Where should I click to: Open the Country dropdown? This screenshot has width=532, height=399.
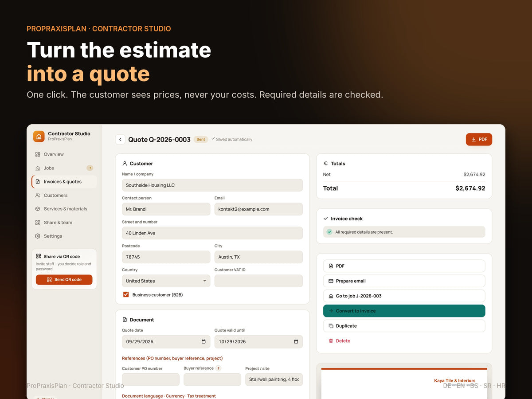click(x=166, y=281)
